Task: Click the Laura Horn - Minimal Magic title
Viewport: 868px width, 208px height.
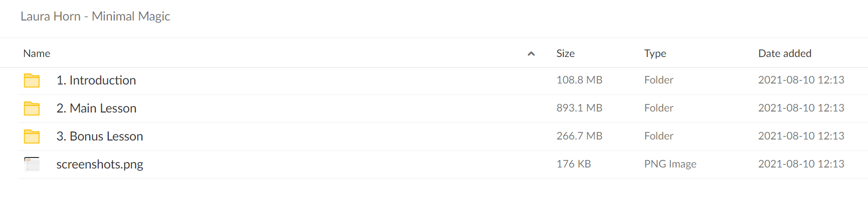Action: coord(95,16)
